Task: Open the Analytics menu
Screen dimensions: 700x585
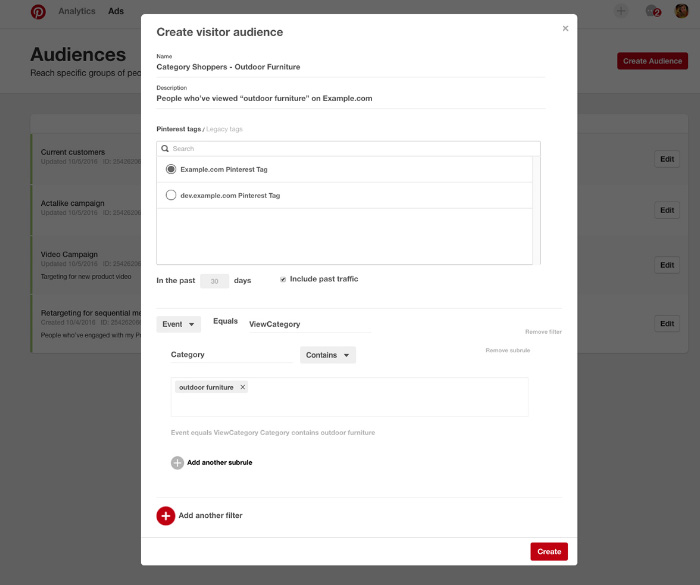Action: point(77,11)
